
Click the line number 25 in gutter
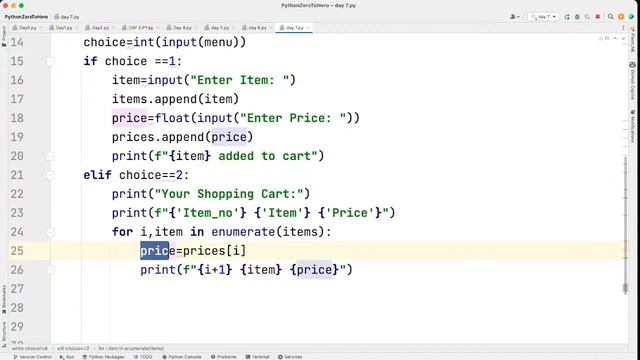point(17,251)
